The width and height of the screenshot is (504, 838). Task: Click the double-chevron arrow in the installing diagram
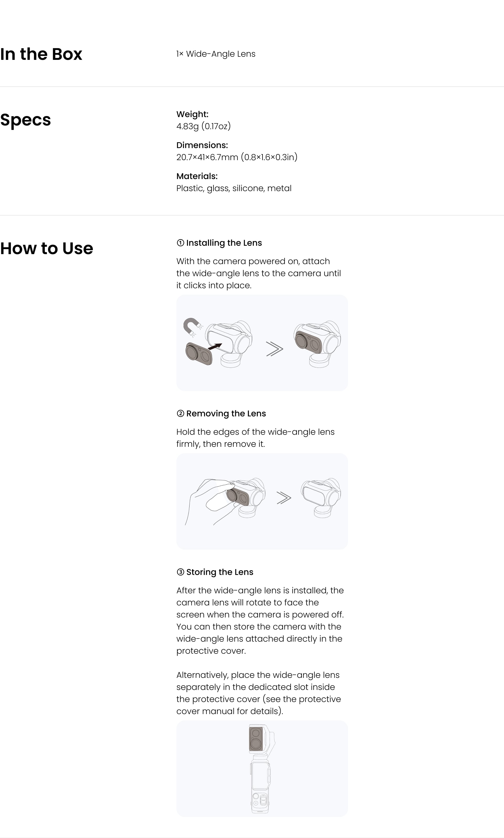[x=274, y=349]
